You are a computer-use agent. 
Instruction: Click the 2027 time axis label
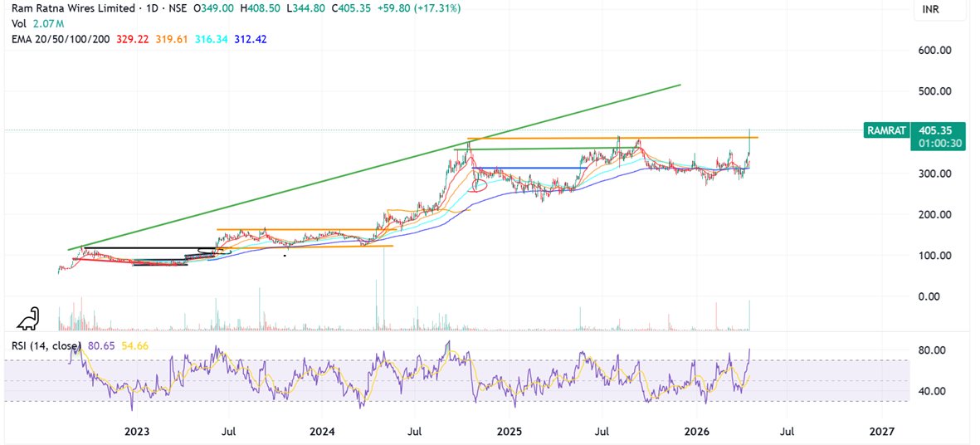[x=883, y=432]
